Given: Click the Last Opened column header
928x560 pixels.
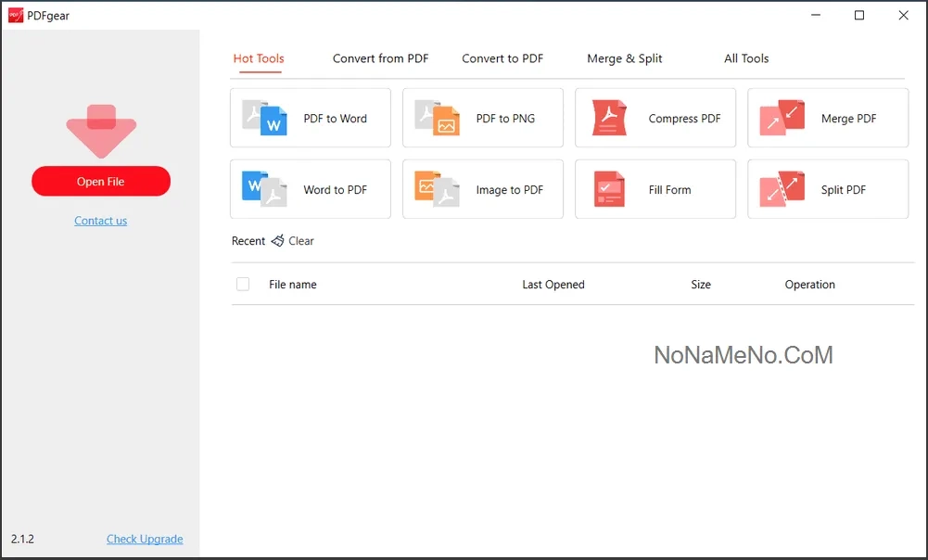Looking at the screenshot, I should [x=553, y=285].
